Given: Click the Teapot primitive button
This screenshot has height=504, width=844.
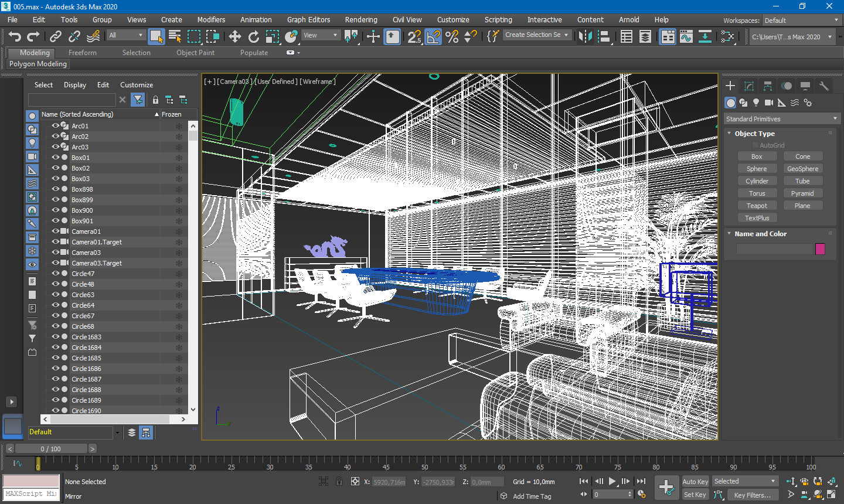Looking at the screenshot, I should tap(757, 206).
